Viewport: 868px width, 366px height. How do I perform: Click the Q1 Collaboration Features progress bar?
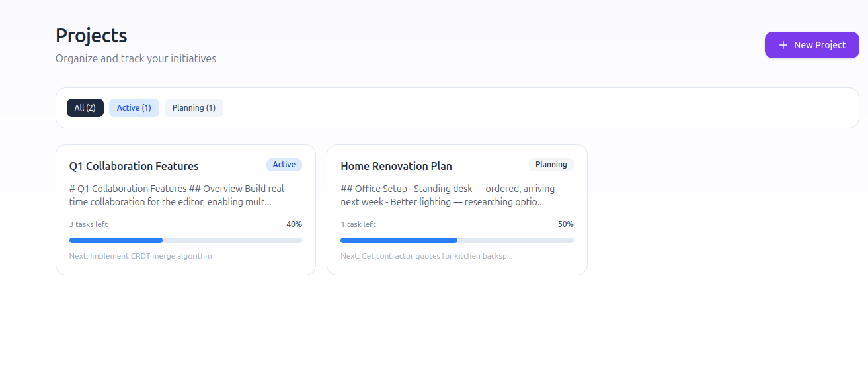186,240
